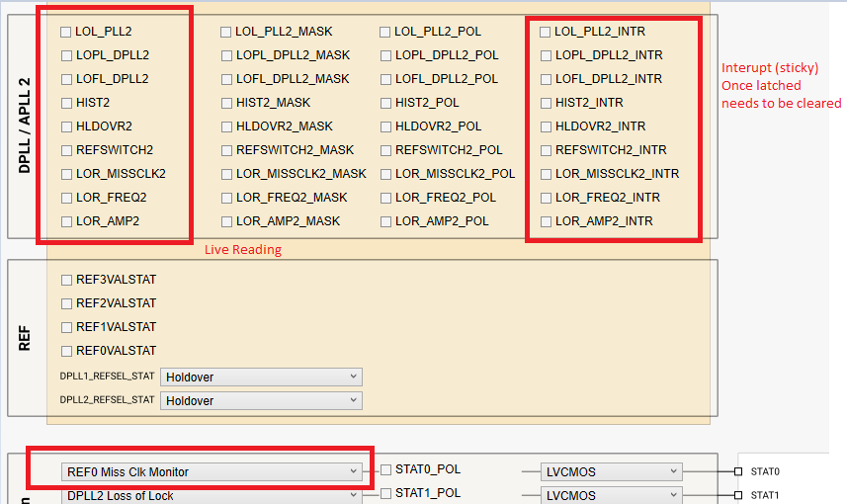
Task: Enable the REF1VALSTAT checkbox
Action: click(x=66, y=328)
